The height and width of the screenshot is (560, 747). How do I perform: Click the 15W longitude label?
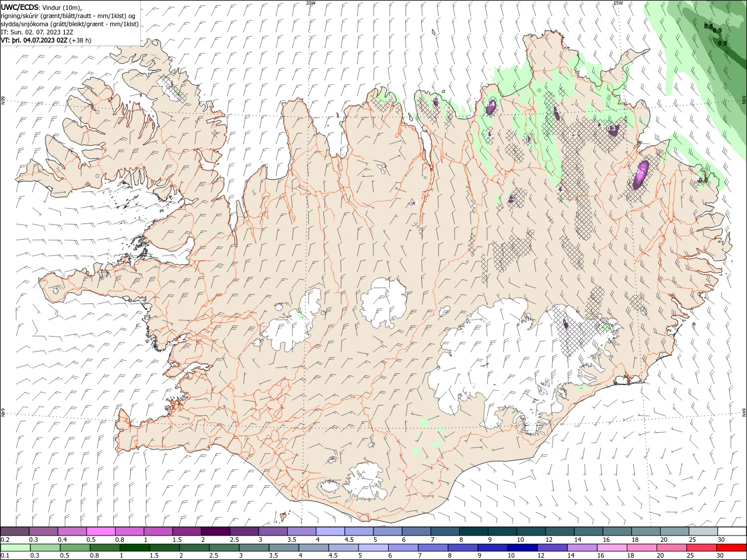click(x=618, y=3)
